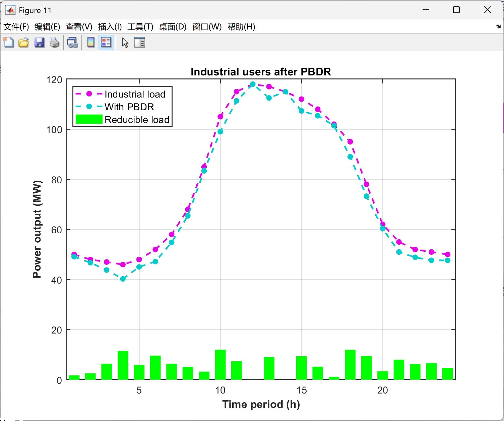This screenshot has width=504, height=421.
Task: Save the figure using the floppy disk icon
Action: 39,43
